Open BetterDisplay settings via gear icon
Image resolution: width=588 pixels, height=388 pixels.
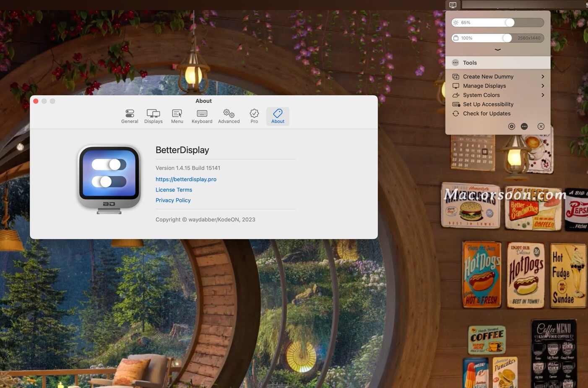click(x=512, y=126)
